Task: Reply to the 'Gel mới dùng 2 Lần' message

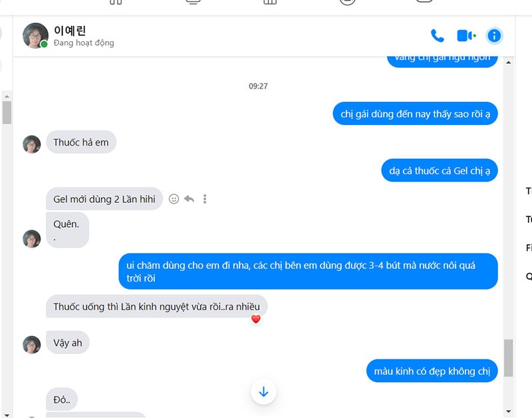Action: point(189,199)
